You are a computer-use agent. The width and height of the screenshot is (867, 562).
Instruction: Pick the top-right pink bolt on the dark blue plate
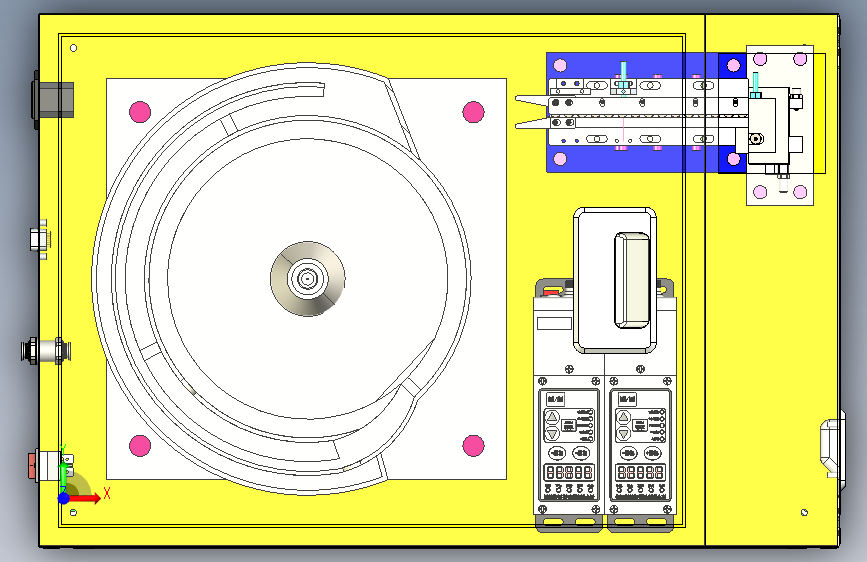click(734, 65)
